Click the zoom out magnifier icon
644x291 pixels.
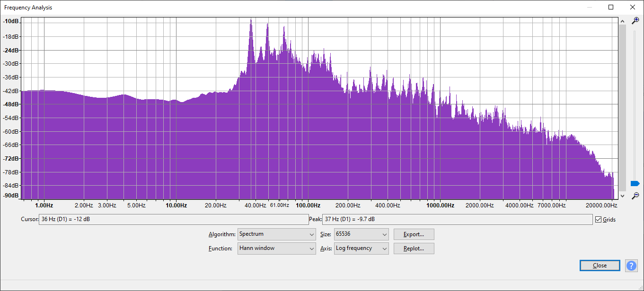coord(635,195)
